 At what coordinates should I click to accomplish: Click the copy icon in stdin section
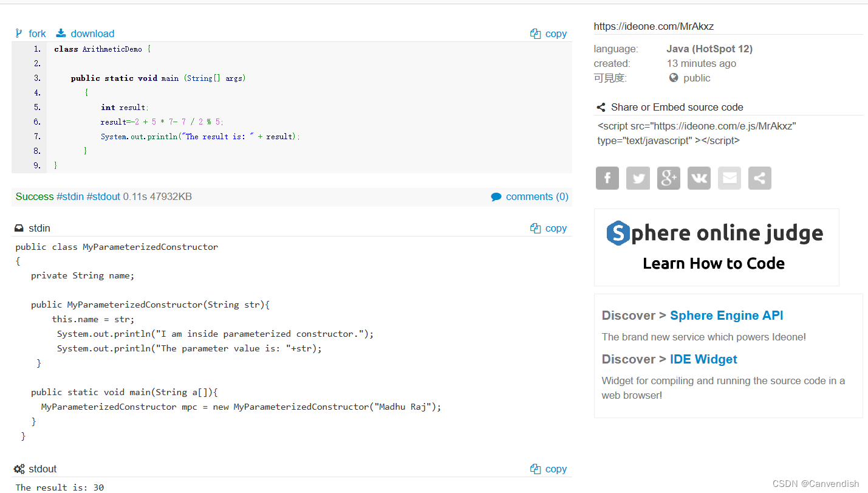click(x=535, y=229)
